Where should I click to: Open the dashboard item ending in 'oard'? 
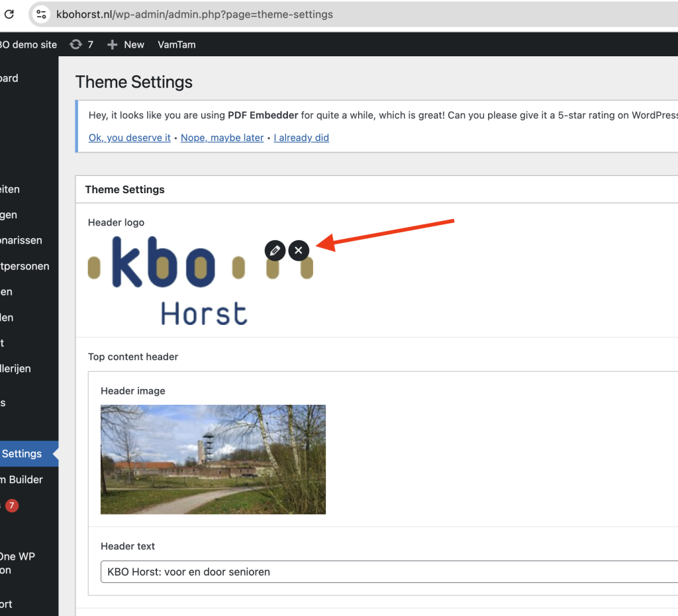pyautogui.click(x=9, y=78)
